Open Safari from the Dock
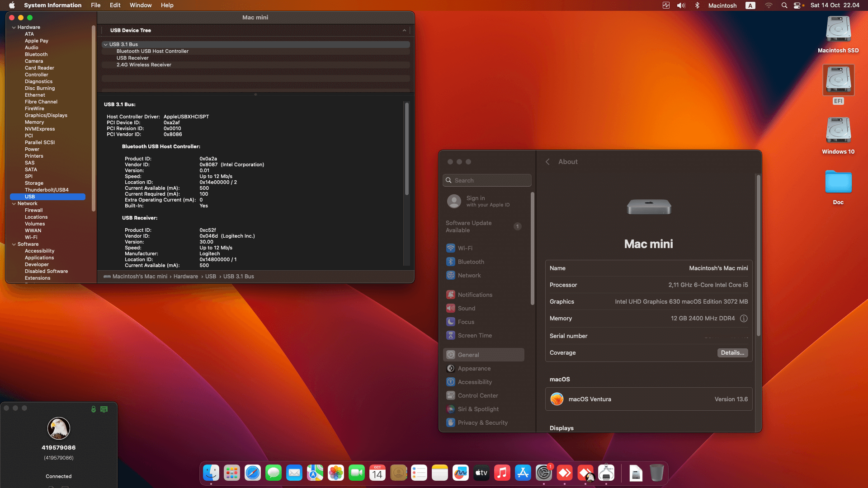The image size is (868, 488). pyautogui.click(x=252, y=473)
